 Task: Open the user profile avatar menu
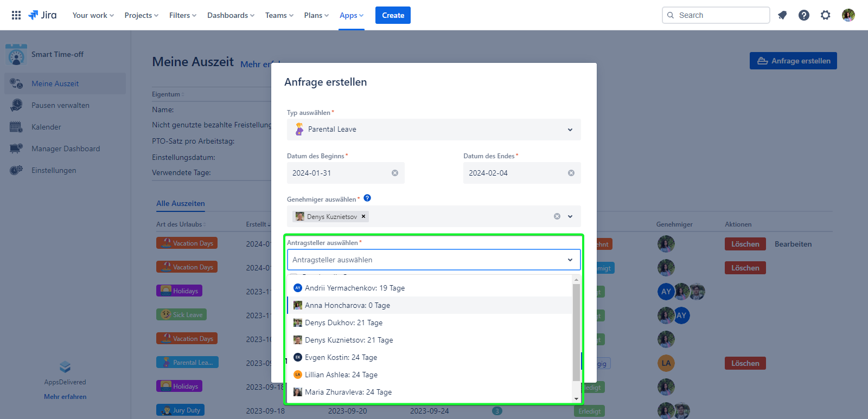(x=848, y=15)
